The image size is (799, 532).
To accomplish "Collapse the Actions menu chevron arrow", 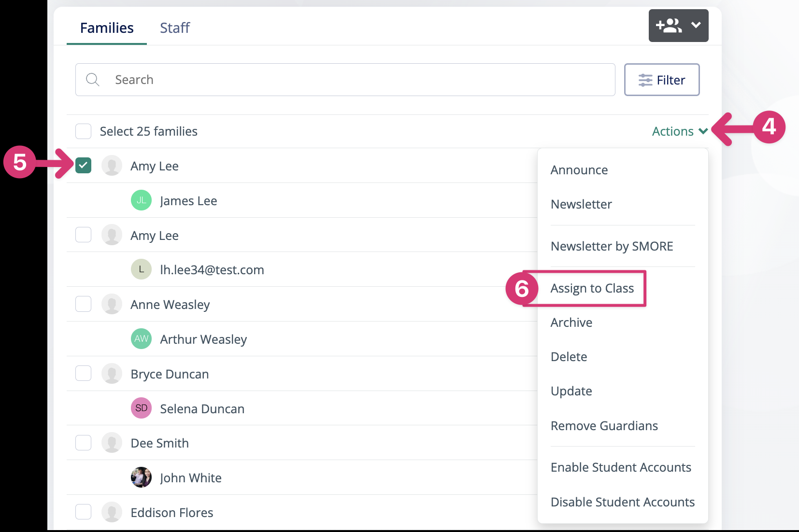I will (703, 131).
